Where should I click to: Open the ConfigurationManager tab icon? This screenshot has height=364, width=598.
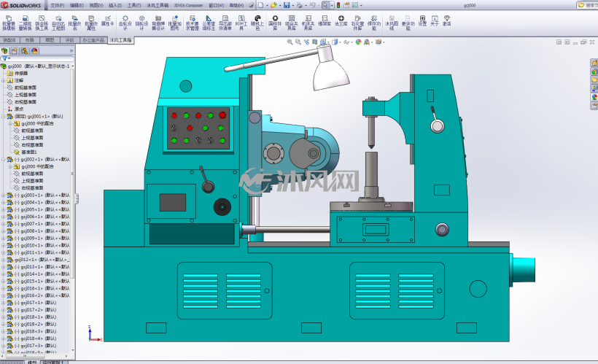(x=24, y=51)
